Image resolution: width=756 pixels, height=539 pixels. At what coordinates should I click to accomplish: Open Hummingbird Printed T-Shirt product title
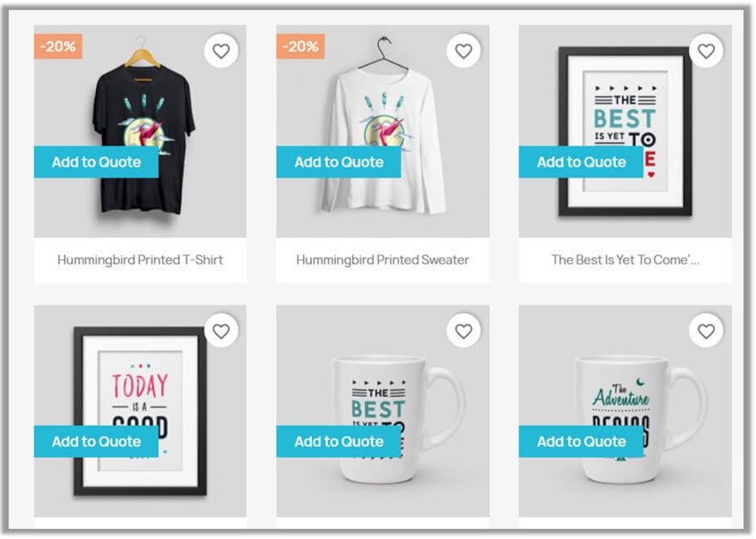click(x=140, y=260)
